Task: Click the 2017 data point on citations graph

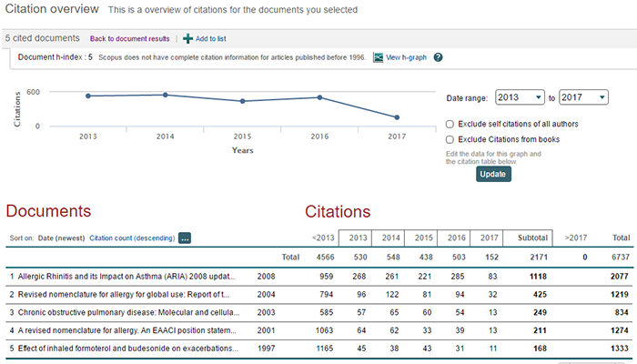Action: point(397,117)
